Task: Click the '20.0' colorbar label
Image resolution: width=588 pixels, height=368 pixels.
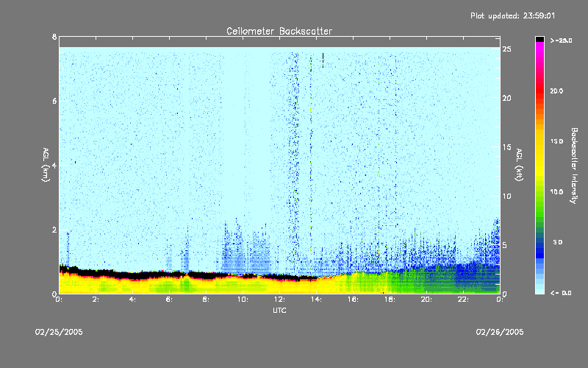Action: click(x=556, y=91)
